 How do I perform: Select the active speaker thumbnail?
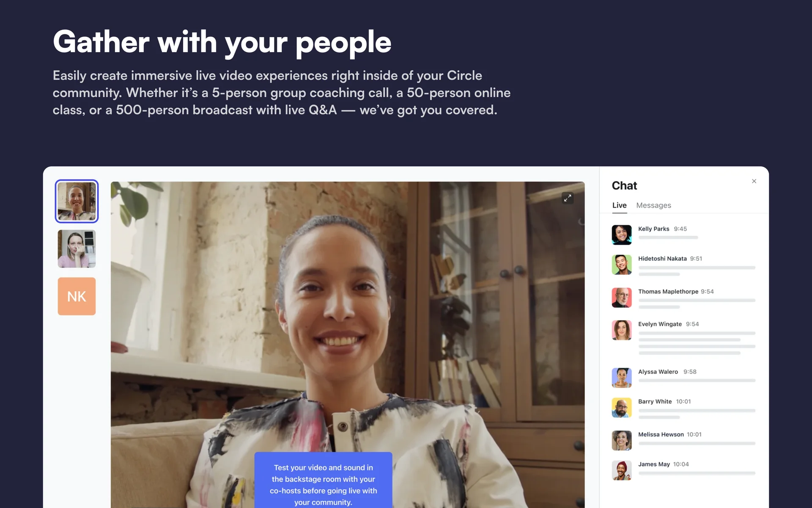tap(77, 201)
